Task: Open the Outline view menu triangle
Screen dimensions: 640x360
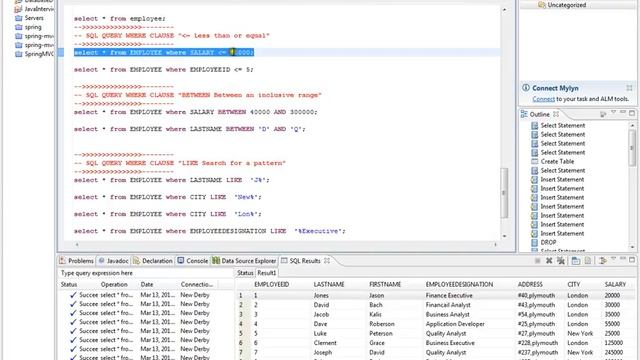Action: click(613, 113)
